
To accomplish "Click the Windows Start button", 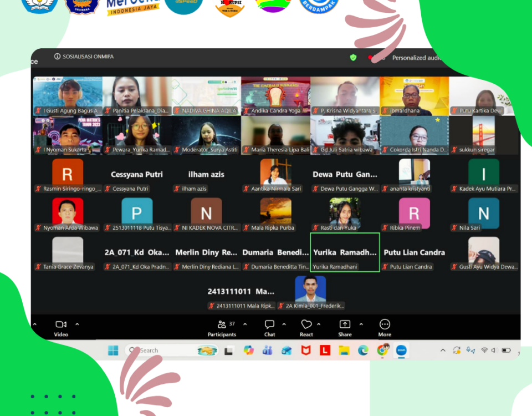I will tap(113, 350).
